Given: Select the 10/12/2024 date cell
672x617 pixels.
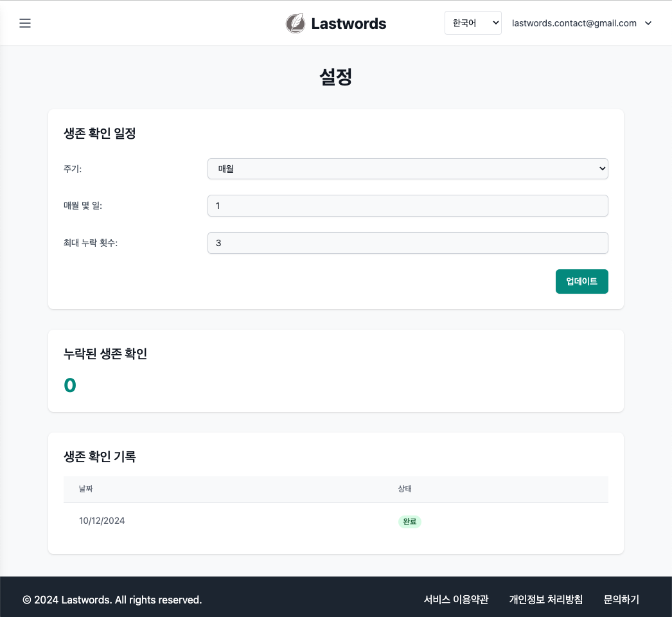Looking at the screenshot, I should click(x=102, y=521).
